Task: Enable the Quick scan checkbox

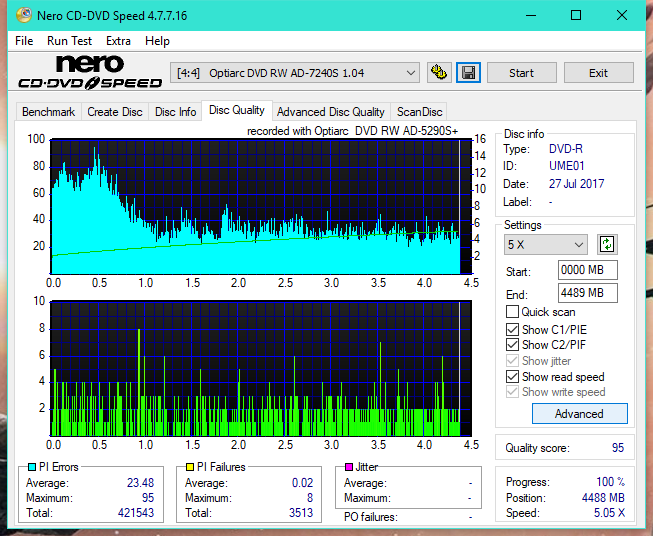Action: coord(512,312)
